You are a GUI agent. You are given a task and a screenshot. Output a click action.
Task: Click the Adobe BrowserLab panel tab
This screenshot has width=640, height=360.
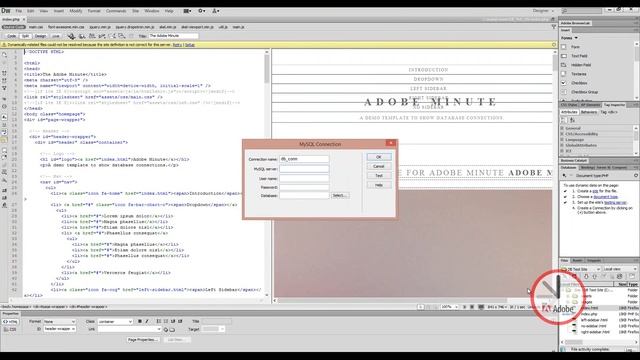pos(575,23)
